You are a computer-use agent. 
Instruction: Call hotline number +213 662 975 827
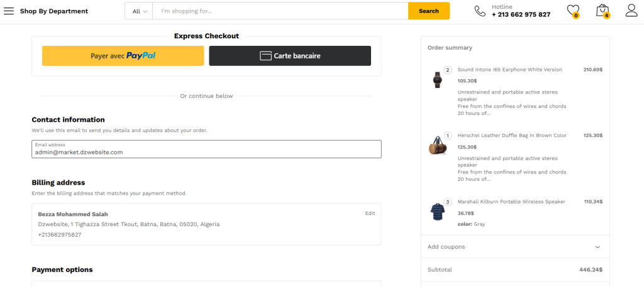(521, 14)
